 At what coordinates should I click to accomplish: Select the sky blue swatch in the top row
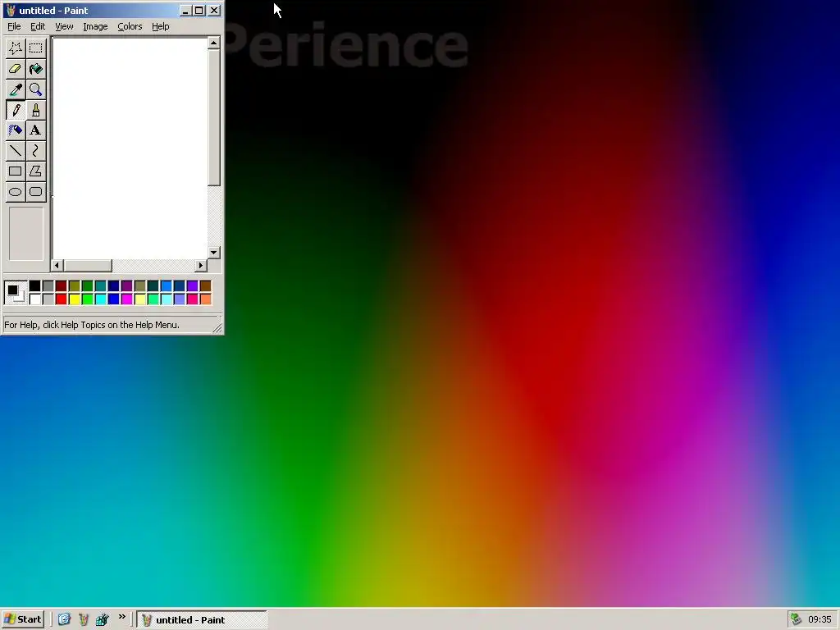click(166, 286)
